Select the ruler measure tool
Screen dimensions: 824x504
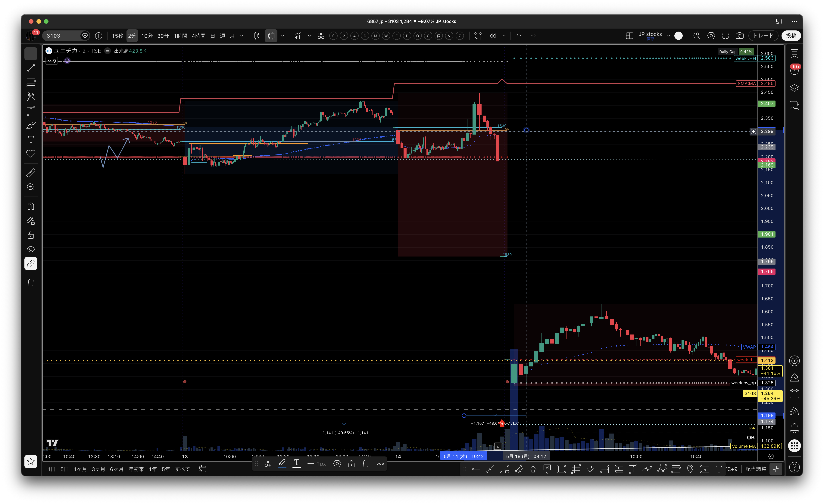click(31, 173)
